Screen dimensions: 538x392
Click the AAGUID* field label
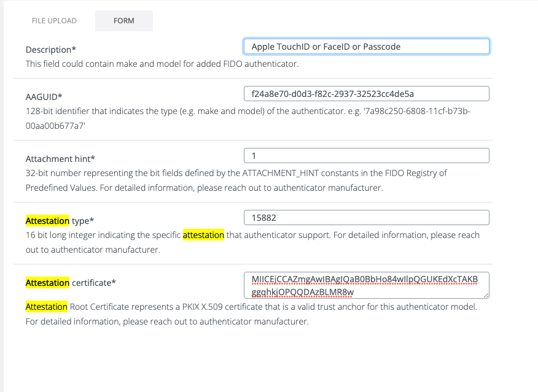44,97
